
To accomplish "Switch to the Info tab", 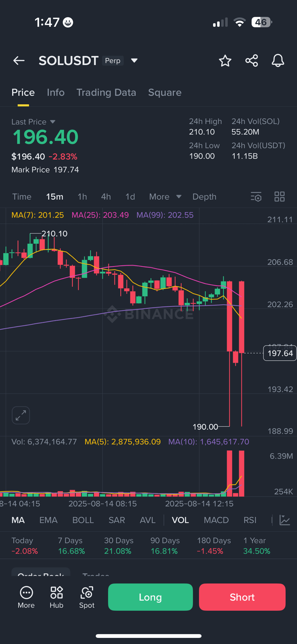I will coord(56,93).
